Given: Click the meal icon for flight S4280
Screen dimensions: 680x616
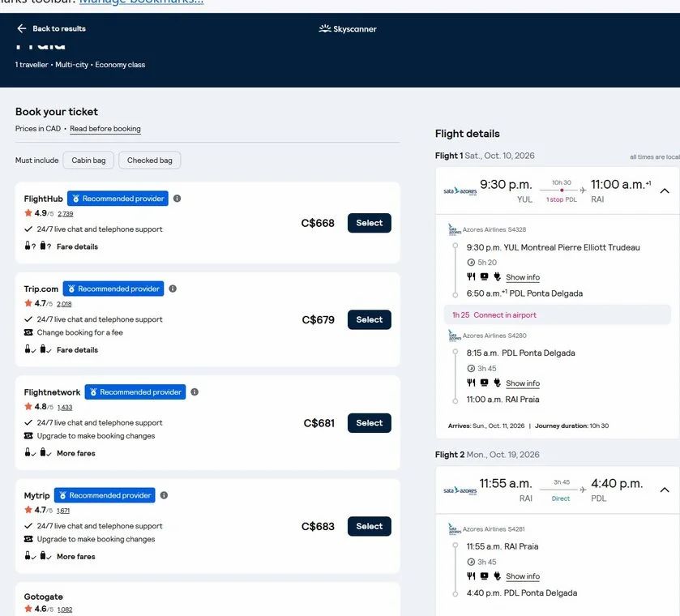Looking at the screenshot, I should (471, 383).
